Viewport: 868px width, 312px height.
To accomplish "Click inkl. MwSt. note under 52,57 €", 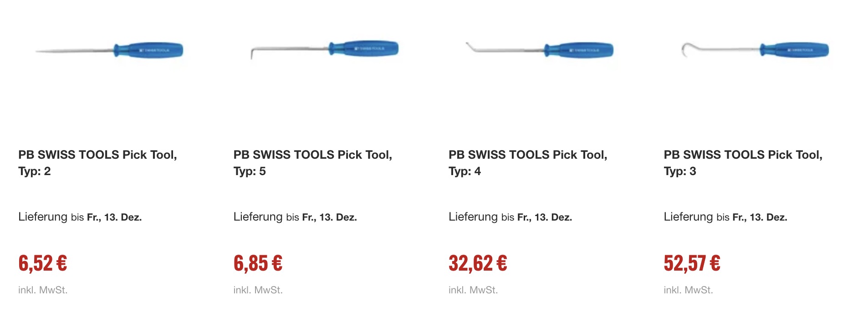I will coord(688,290).
